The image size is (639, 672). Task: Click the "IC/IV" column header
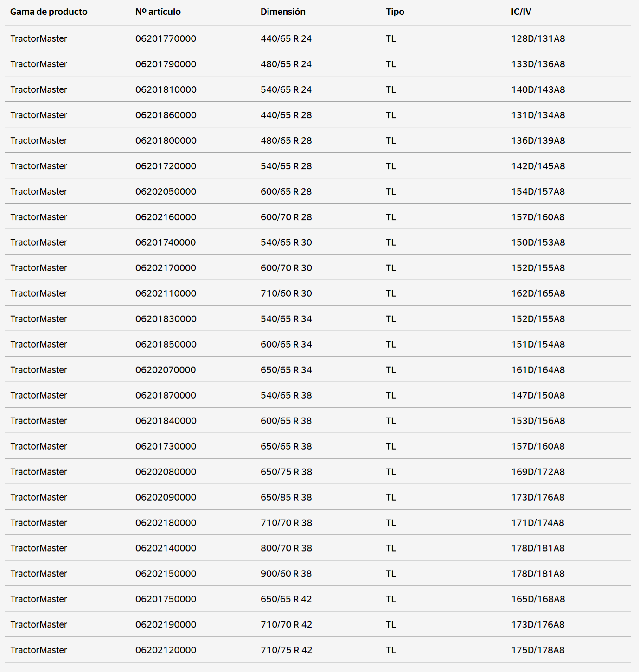pyautogui.click(x=521, y=12)
